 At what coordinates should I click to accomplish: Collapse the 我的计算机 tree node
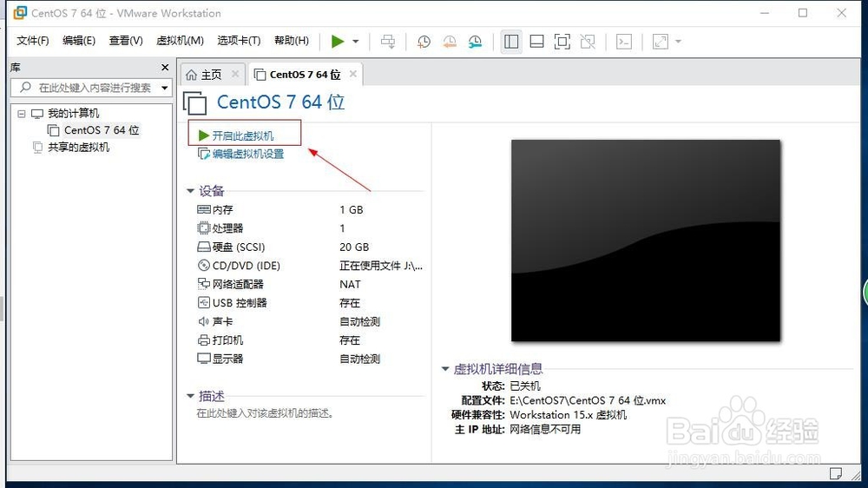pyautogui.click(x=22, y=114)
